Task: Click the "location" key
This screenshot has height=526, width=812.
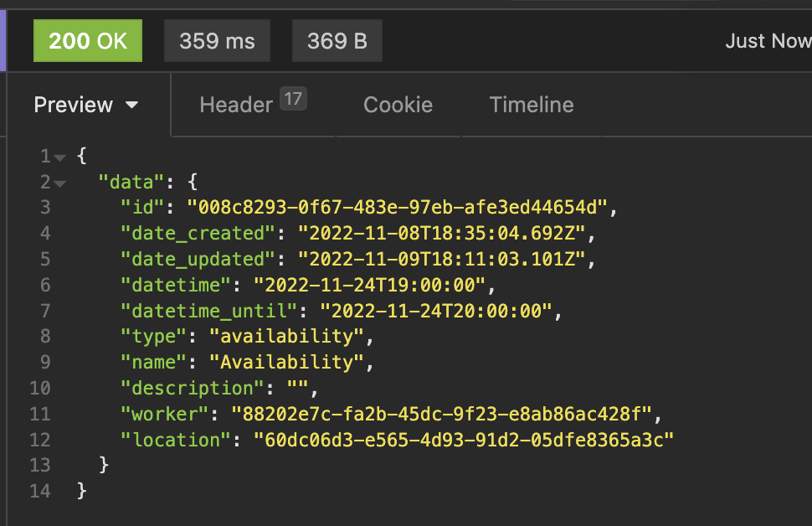Action: (176, 440)
